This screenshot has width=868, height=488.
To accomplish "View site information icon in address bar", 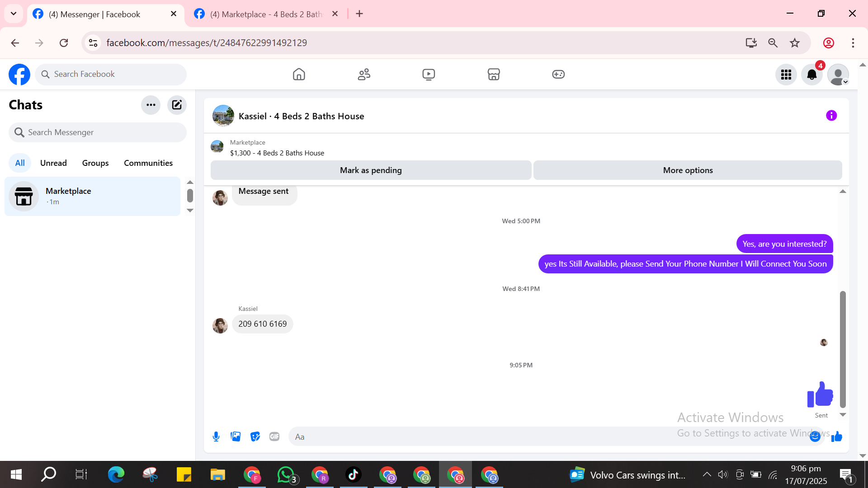I will click(93, 43).
